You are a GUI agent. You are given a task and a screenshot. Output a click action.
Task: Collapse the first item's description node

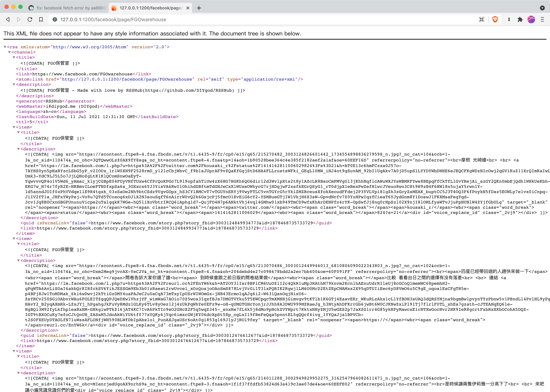tap(18, 149)
